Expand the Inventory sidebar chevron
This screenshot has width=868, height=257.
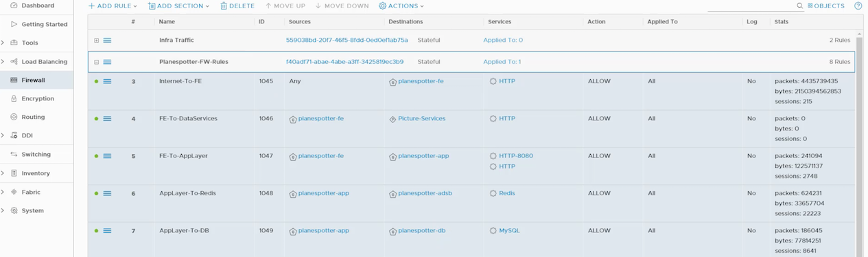[x=3, y=173]
